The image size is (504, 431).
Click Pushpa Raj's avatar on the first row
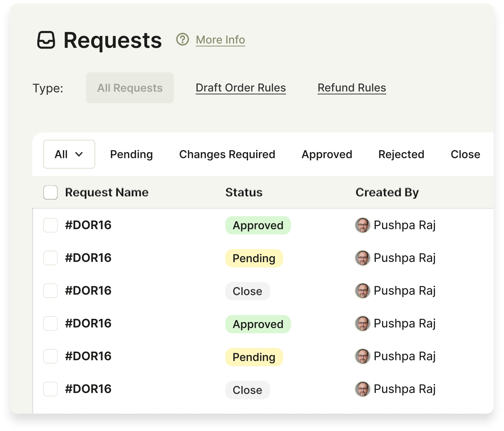pyautogui.click(x=362, y=225)
